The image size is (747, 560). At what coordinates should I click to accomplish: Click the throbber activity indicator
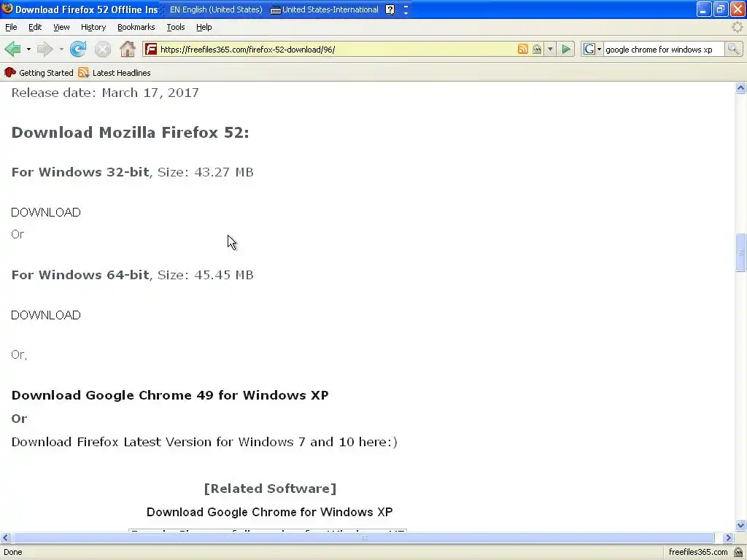[737, 27]
